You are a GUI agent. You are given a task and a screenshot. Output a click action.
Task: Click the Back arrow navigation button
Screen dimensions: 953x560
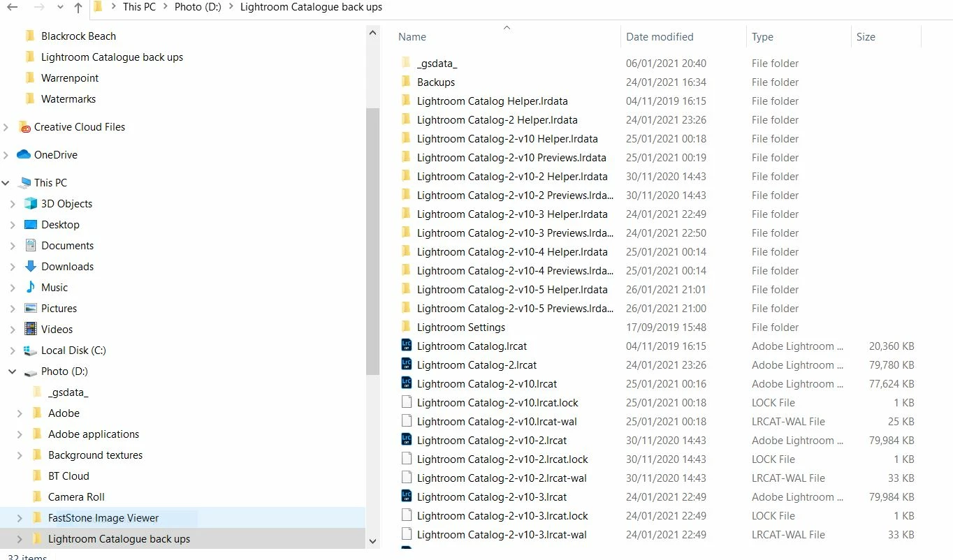[x=12, y=7]
